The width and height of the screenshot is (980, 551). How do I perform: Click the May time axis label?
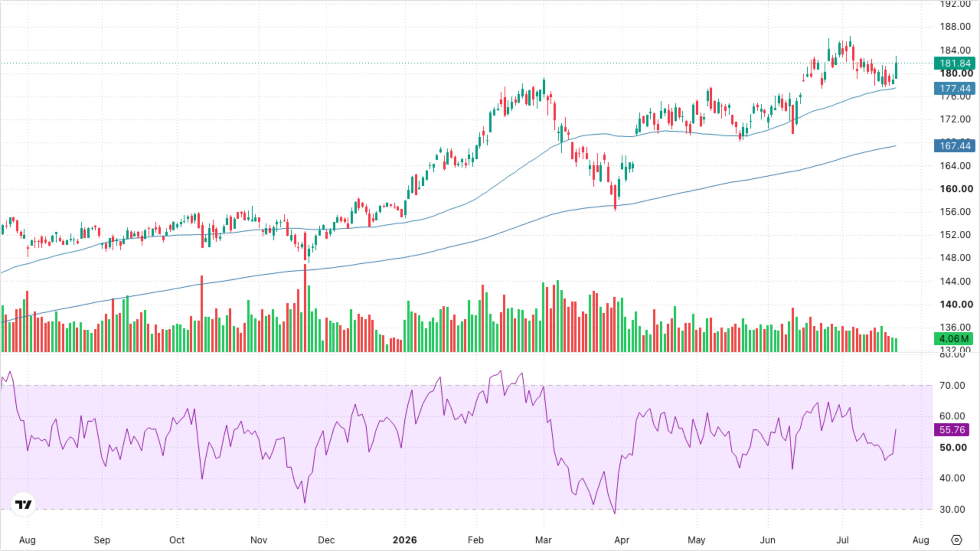[x=696, y=540]
